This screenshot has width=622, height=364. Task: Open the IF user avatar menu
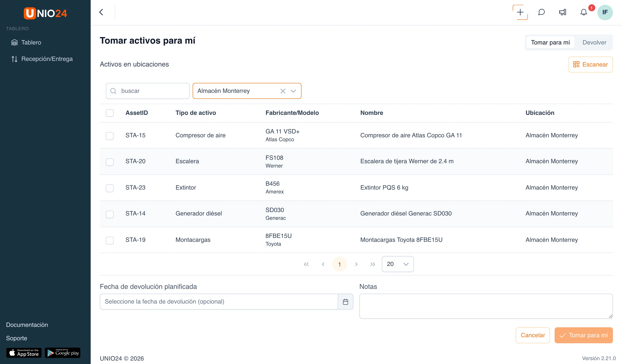tap(605, 12)
